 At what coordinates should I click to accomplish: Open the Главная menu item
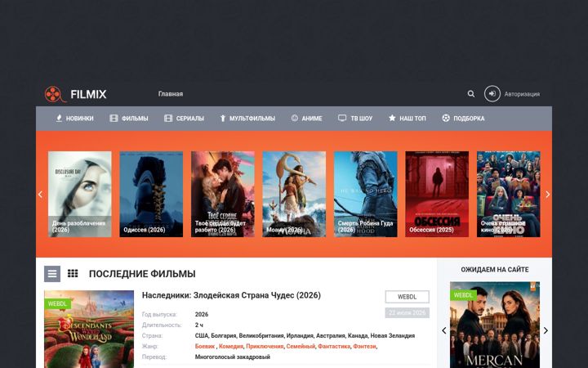coord(171,94)
